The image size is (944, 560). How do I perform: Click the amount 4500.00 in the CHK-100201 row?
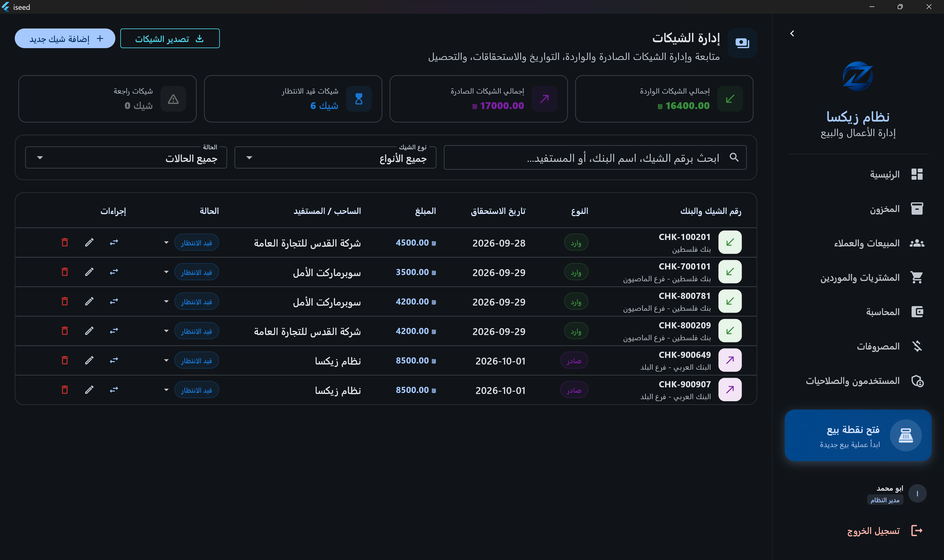coord(416,243)
